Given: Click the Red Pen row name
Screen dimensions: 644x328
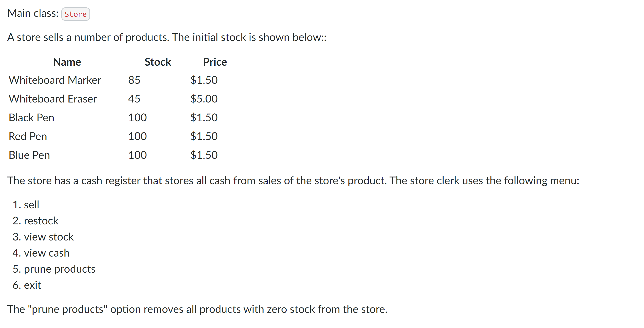Looking at the screenshot, I should (28, 136).
